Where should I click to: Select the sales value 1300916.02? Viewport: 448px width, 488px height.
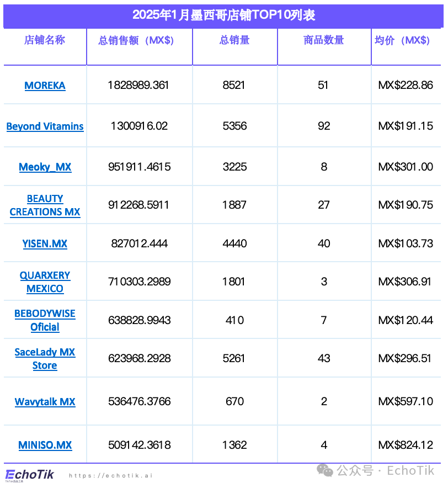[x=139, y=126]
